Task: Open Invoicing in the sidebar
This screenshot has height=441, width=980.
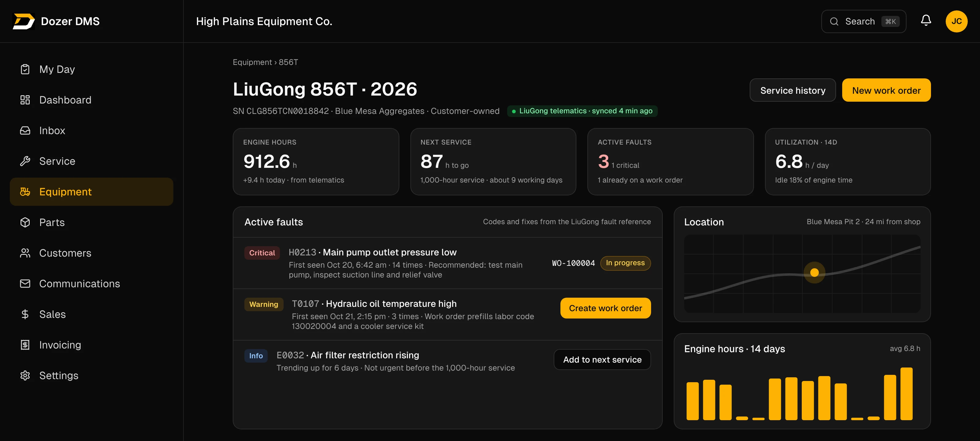Action: pos(91,345)
